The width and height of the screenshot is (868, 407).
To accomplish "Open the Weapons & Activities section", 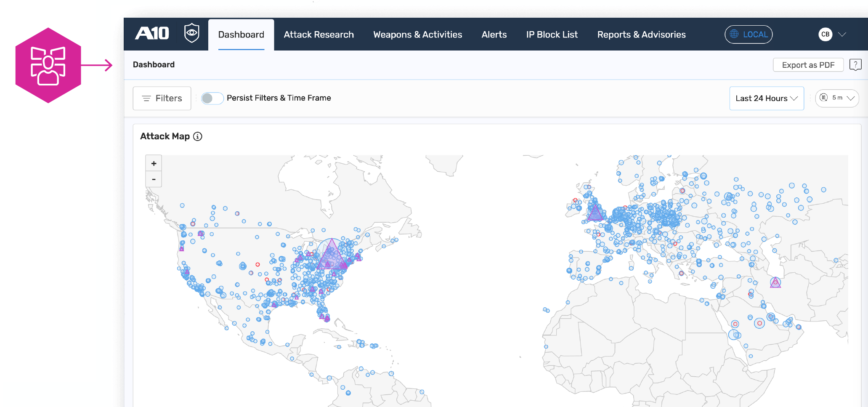I will coord(417,35).
